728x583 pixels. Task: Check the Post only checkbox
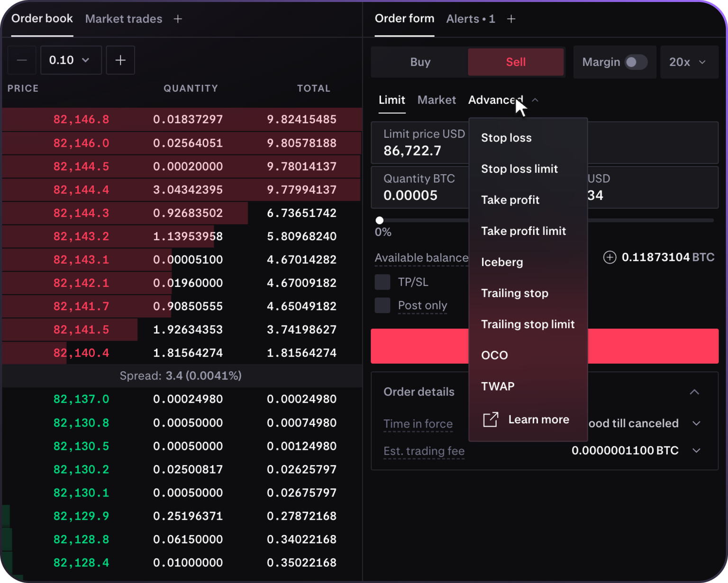(382, 305)
